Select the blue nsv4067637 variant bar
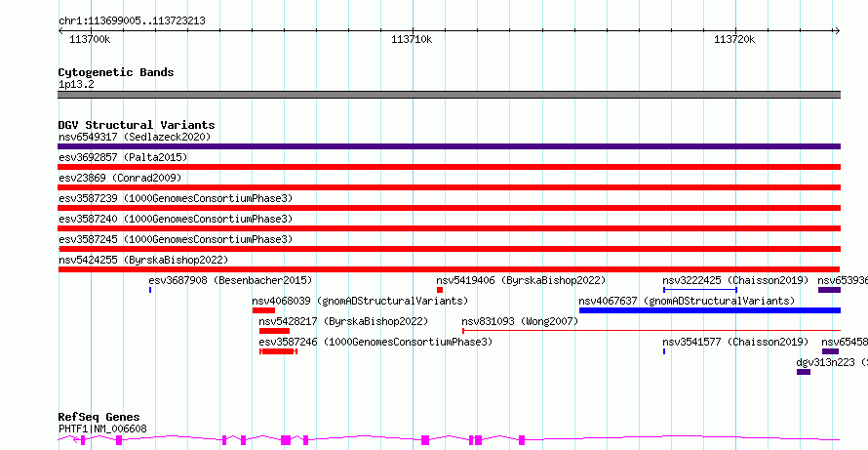 (x=710, y=310)
